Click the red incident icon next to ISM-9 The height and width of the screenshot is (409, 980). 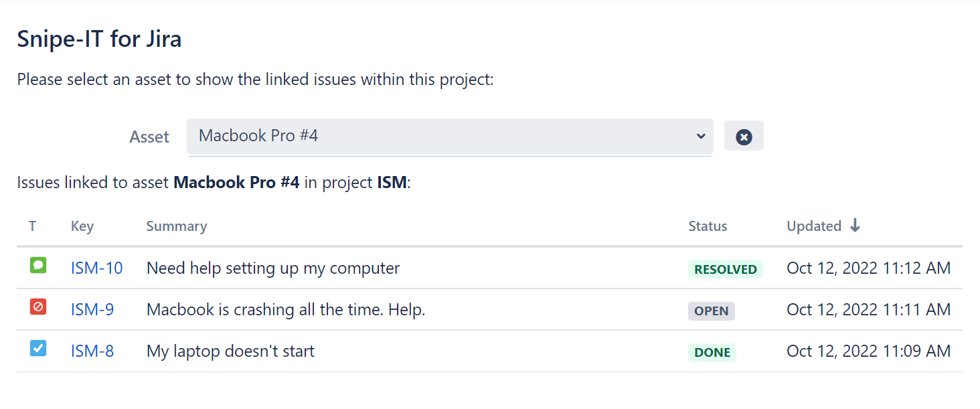point(37,307)
